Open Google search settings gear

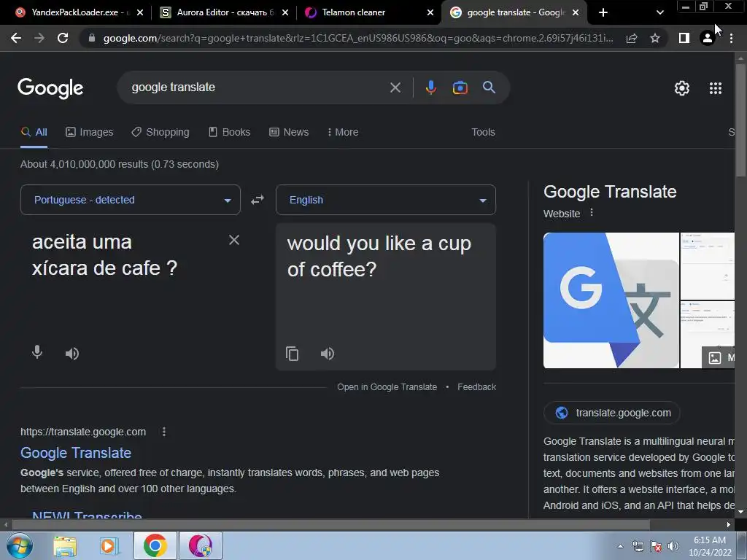click(682, 88)
